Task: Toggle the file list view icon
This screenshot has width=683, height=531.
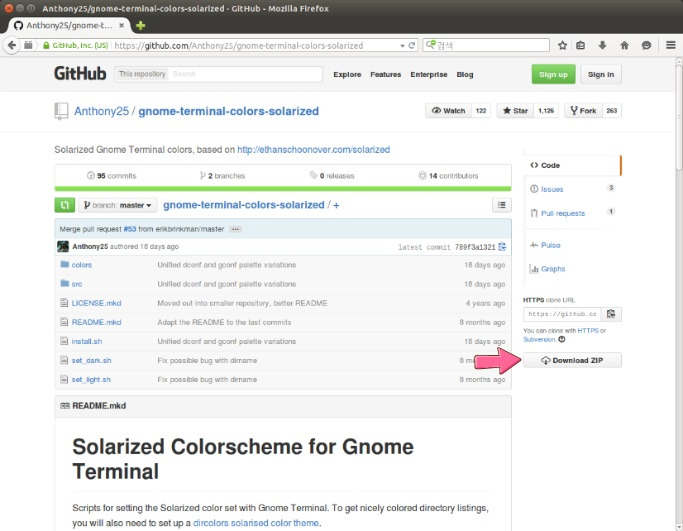Action: pyautogui.click(x=501, y=205)
